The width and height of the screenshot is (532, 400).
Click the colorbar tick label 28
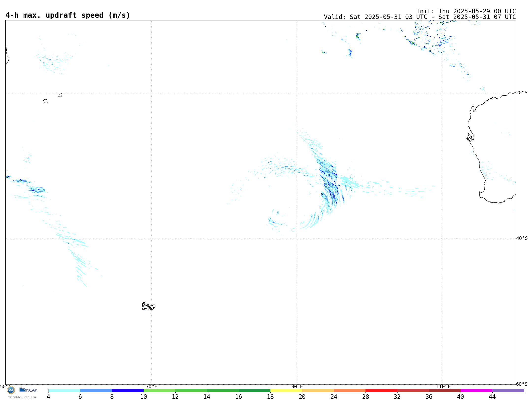(x=366, y=397)
